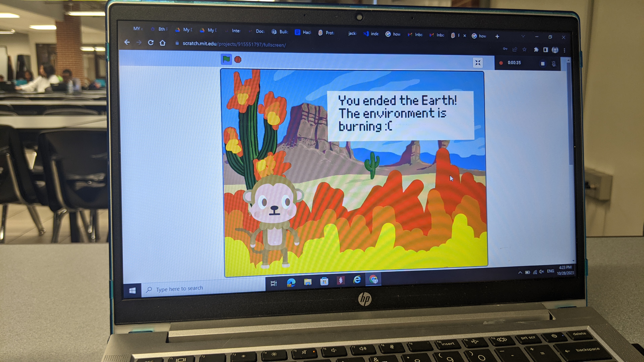Click the green flag to start project
The image size is (644, 362).
click(x=226, y=59)
